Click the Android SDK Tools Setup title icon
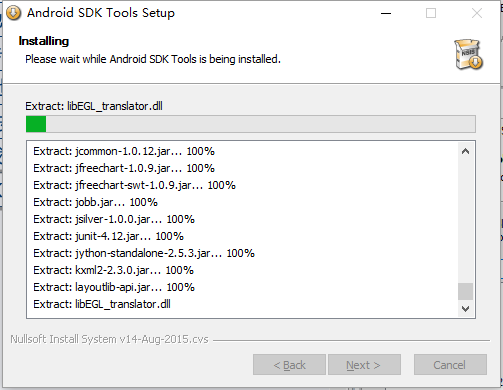The width and height of the screenshot is (503, 390). pos(13,13)
